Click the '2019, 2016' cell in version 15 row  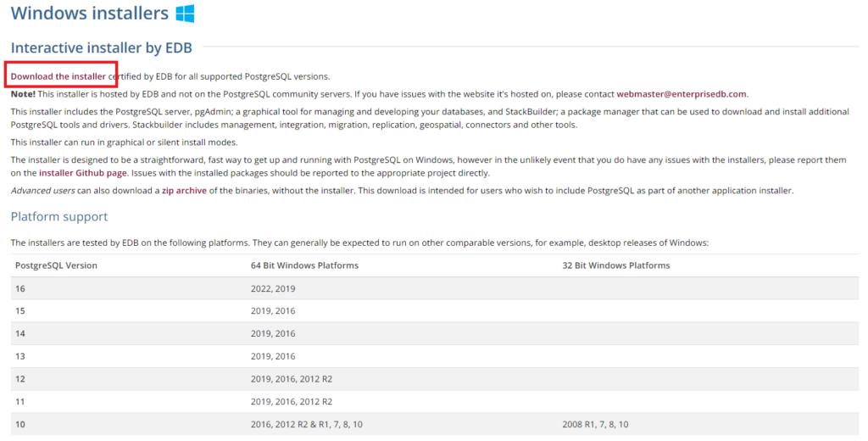click(273, 310)
